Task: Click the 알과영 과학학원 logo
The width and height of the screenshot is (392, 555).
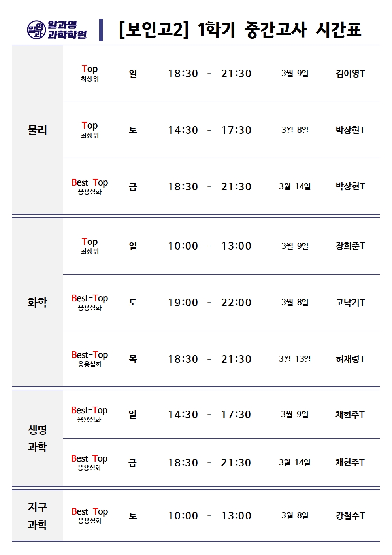Action: (x=57, y=30)
